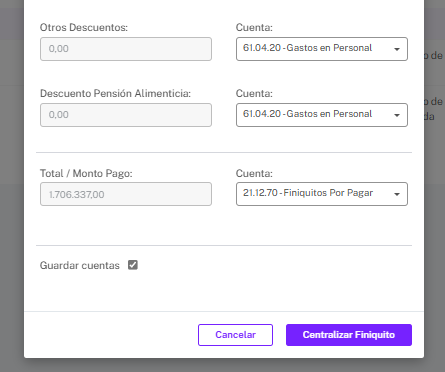
Task: Open the 21.12.70 - Finiquitos Por Pagar dropdown
Action: 322,194
